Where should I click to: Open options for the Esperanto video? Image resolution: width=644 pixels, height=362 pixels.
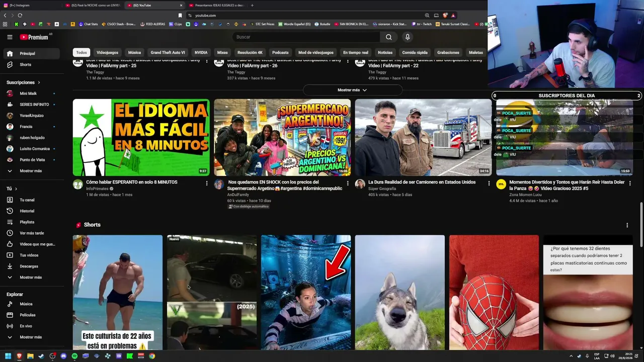(206, 184)
